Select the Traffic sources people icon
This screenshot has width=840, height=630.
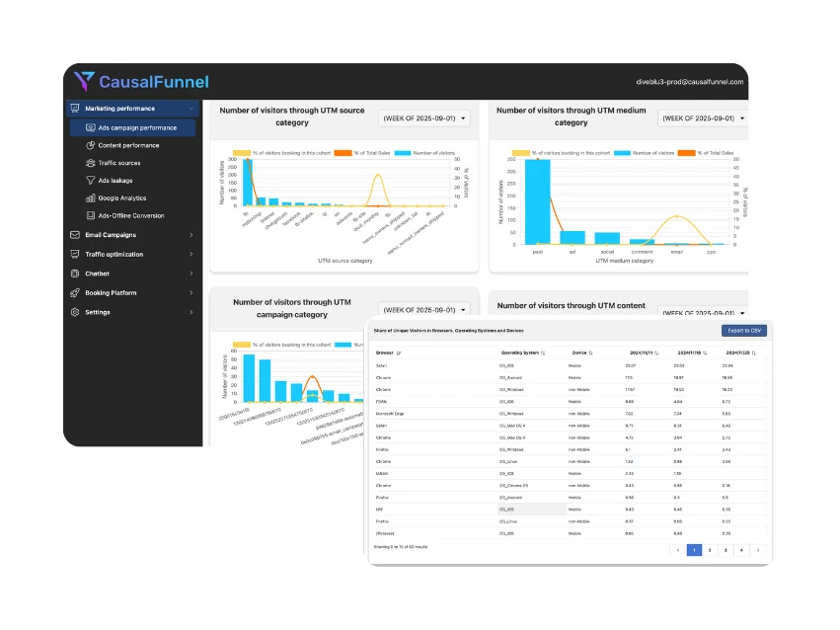pos(90,163)
